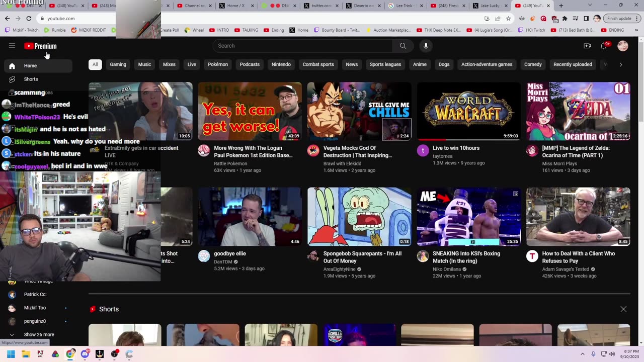Select the Action-adventure games filter chip
The image size is (644, 362).
click(x=487, y=64)
